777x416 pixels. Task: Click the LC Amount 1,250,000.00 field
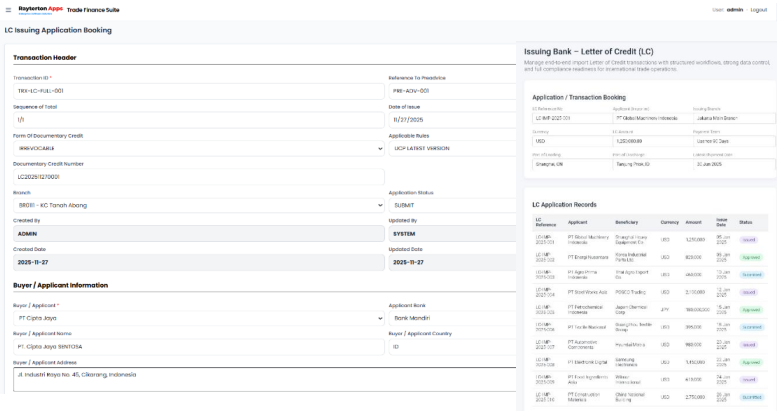point(653,141)
